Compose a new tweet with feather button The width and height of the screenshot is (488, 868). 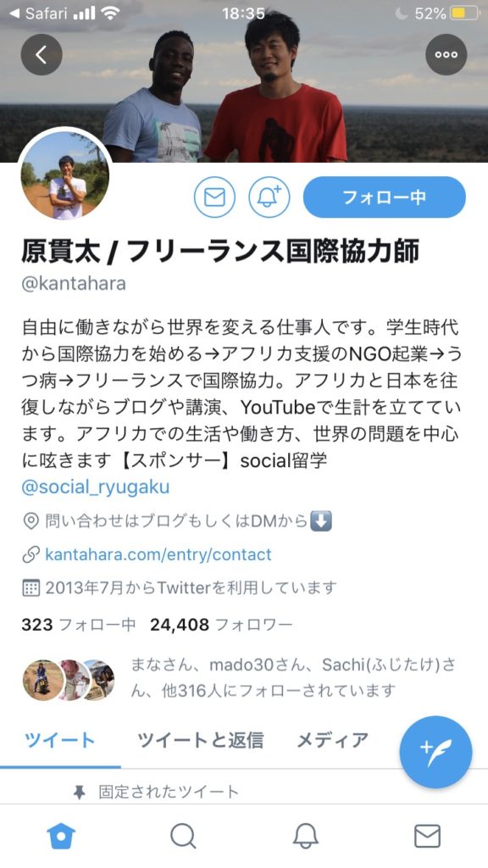click(x=436, y=753)
